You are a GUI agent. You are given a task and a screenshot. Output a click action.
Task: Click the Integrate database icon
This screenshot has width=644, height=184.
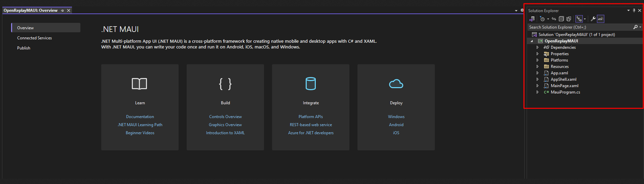(x=311, y=84)
